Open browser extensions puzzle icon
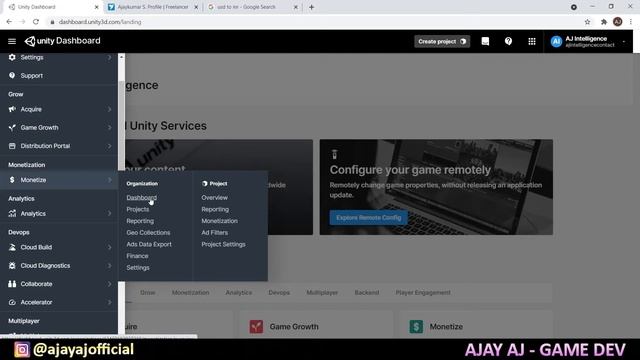 604,22
